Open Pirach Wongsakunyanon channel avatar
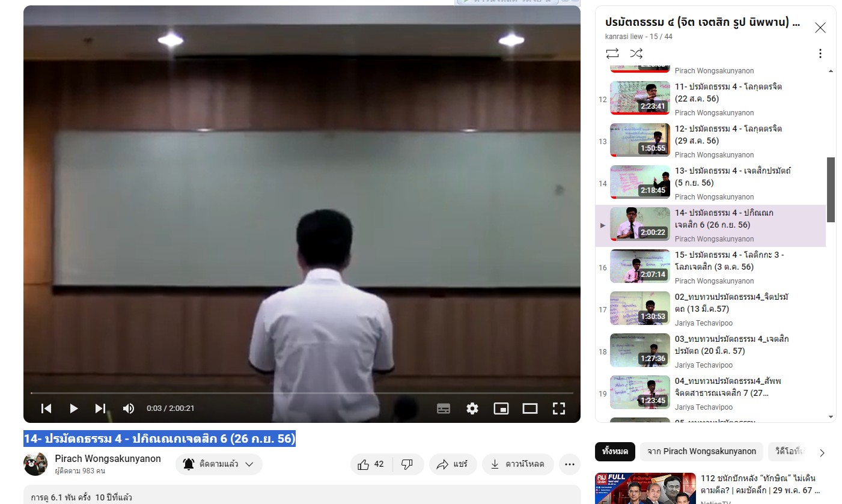Screen dimensions: 842x504 tap(35, 464)
